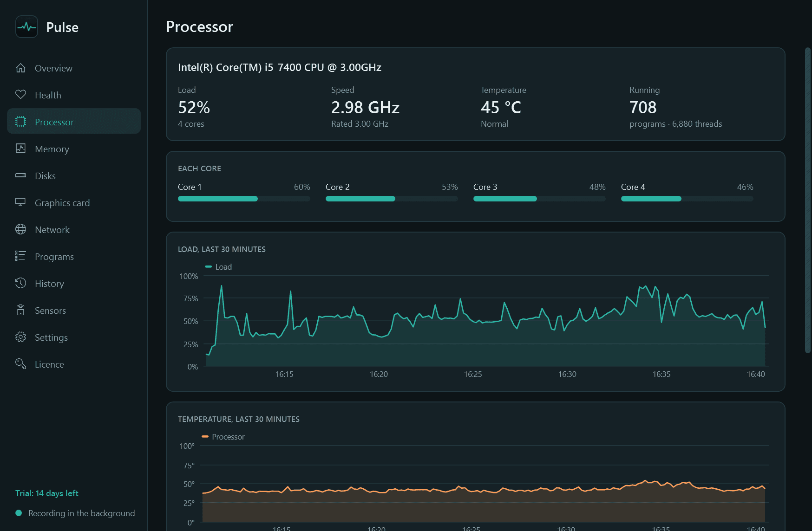Click the Sensors icon in the sidebar
Image resolution: width=812 pixels, height=531 pixels.
[20, 310]
